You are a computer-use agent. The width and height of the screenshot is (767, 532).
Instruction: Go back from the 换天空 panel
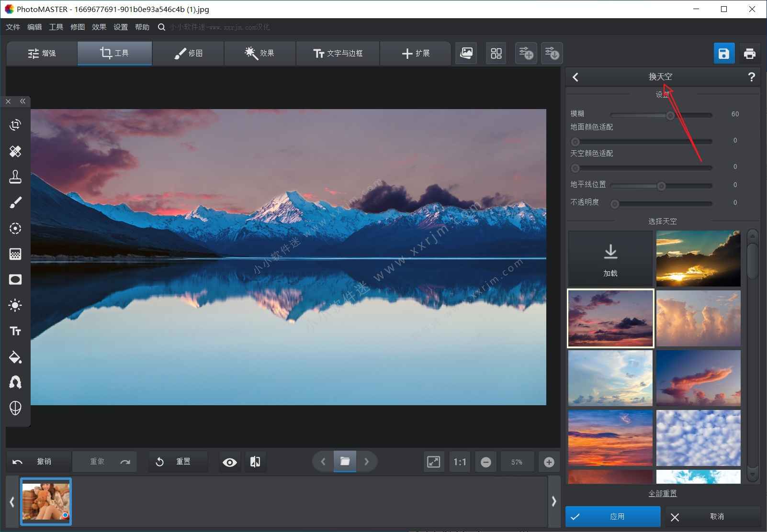575,77
